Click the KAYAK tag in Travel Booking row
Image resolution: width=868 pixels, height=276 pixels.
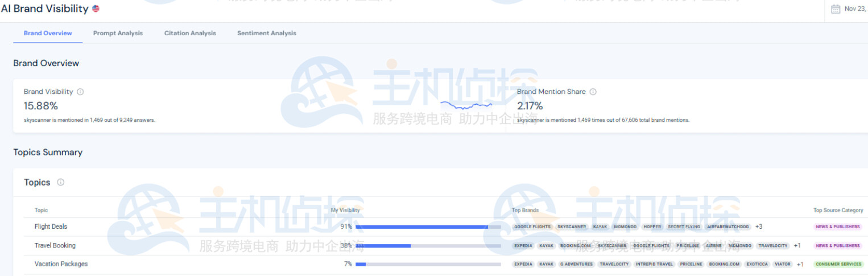point(547,246)
